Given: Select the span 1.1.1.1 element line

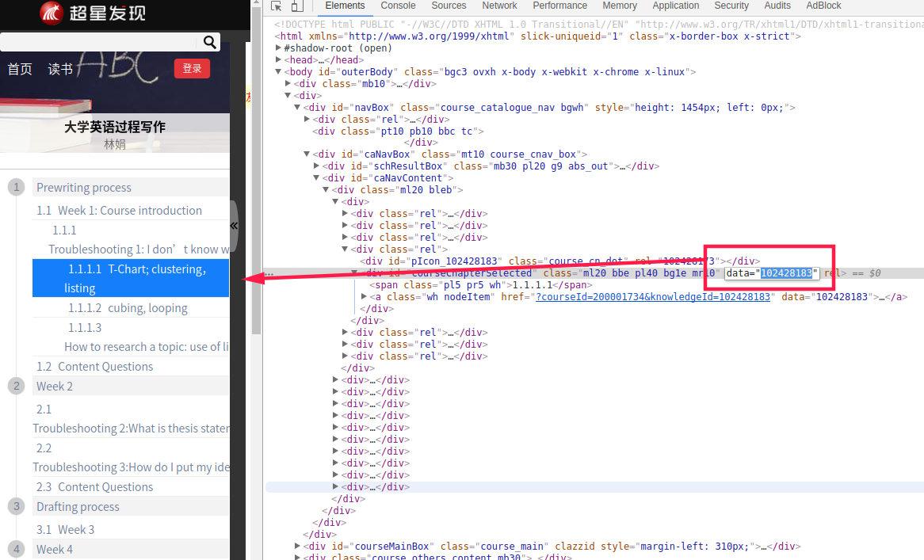Looking at the screenshot, I should (x=481, y=285).
